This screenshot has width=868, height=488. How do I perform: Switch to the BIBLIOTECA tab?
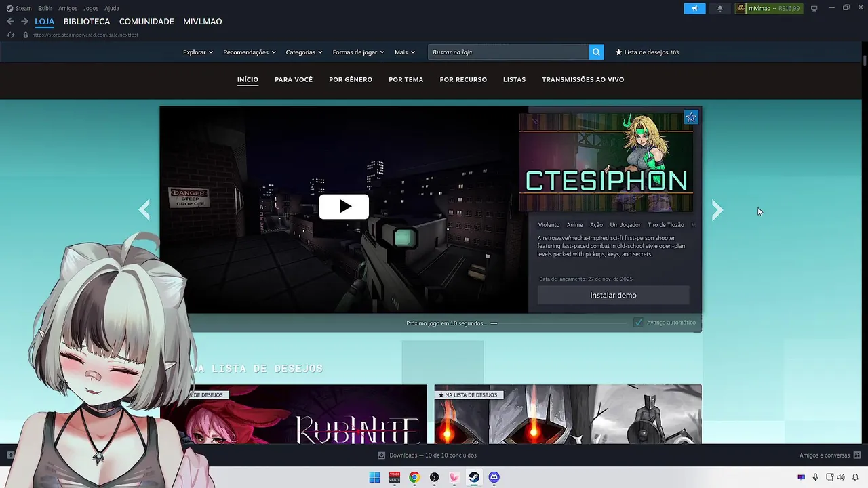click(87, 22)
